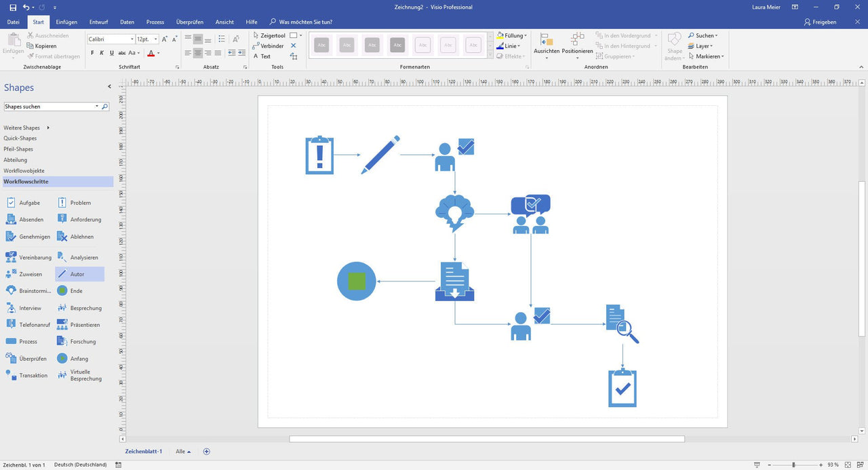Select the Zeigertool in the Tools group

point(271,35)
